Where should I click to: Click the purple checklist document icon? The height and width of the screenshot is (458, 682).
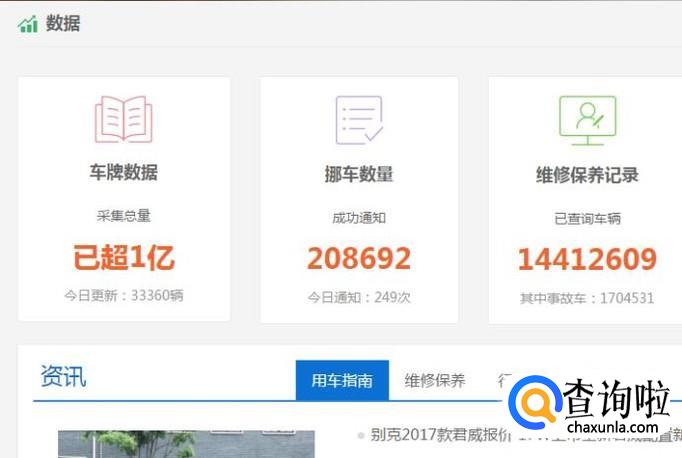(359, 120)
